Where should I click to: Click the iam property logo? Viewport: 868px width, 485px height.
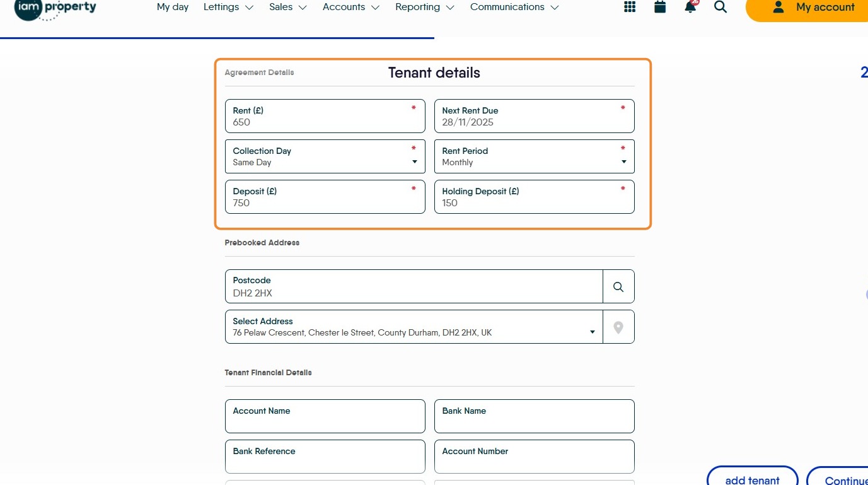55,9
